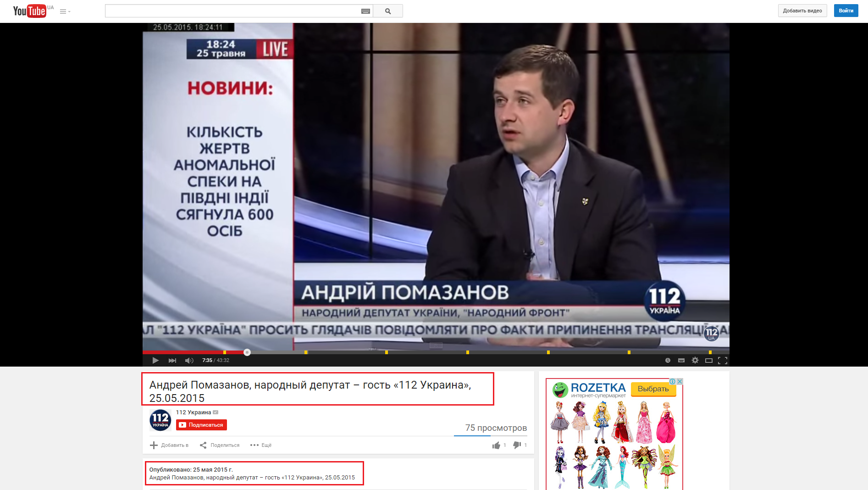
Task: Enter full screen mode
Action: click(723, 361)
